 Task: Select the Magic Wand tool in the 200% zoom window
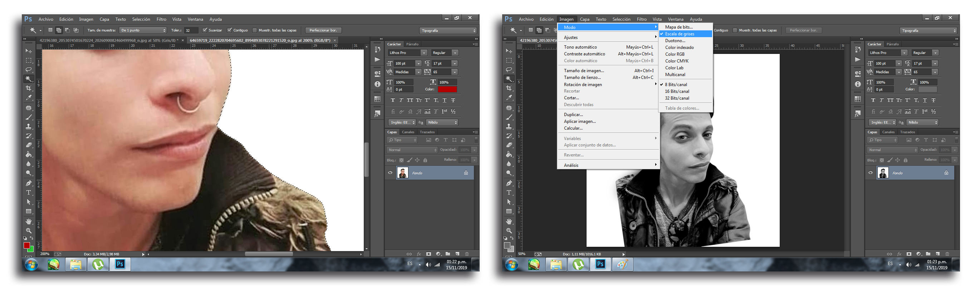click(29, 79)
